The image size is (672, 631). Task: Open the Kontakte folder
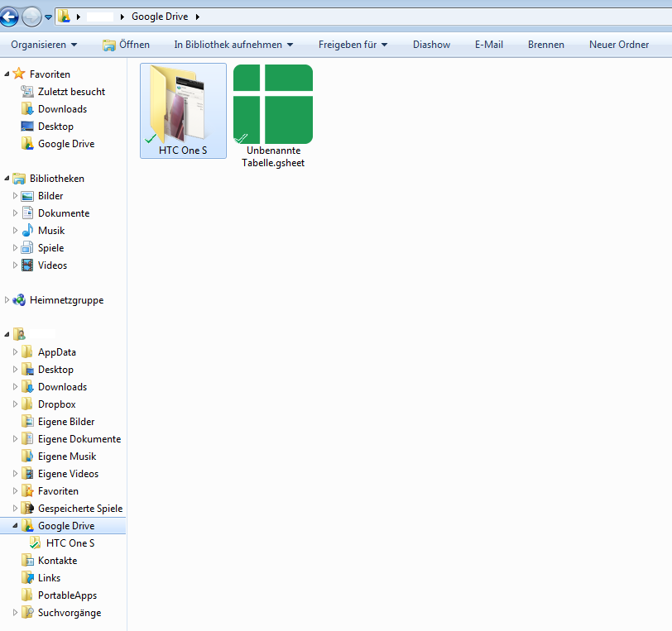tap(57, 561)
